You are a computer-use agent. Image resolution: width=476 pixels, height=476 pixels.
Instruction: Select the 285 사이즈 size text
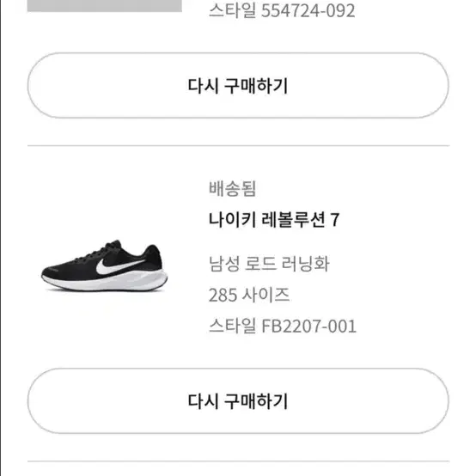[249, 295]
